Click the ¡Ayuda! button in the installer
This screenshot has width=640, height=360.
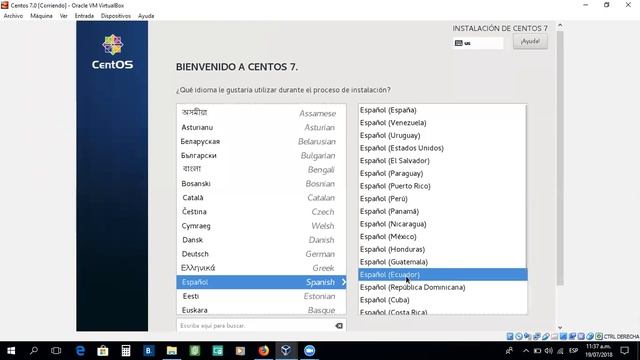530,41
